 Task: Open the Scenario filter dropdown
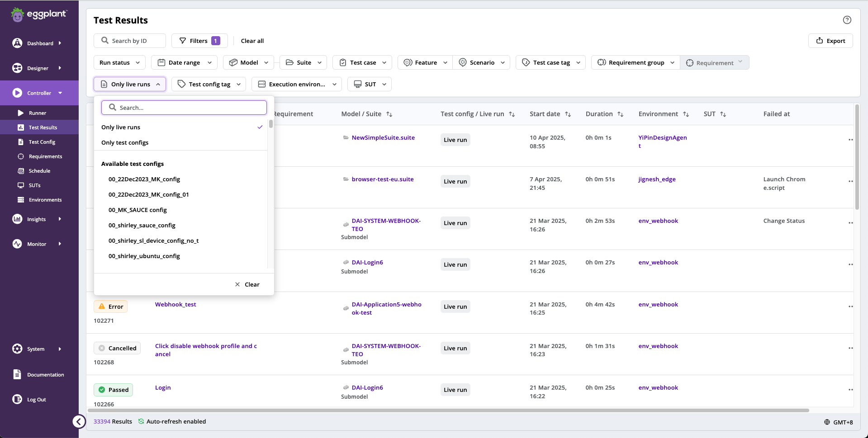pyautogui.click(x=481, y=62)
